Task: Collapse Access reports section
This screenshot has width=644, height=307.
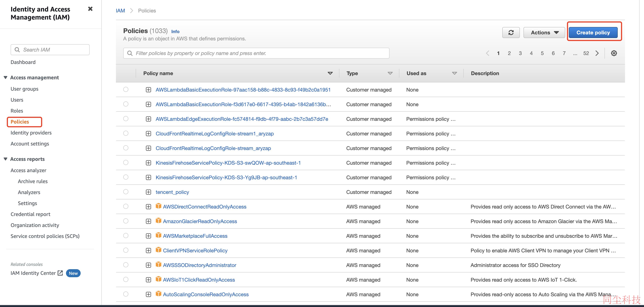Action: tap(5, 159)
